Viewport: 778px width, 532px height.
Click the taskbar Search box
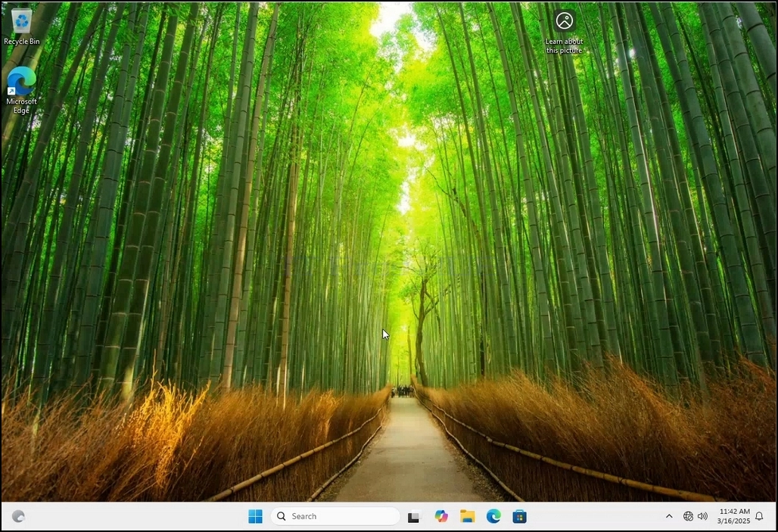click(x=335, y=516)
